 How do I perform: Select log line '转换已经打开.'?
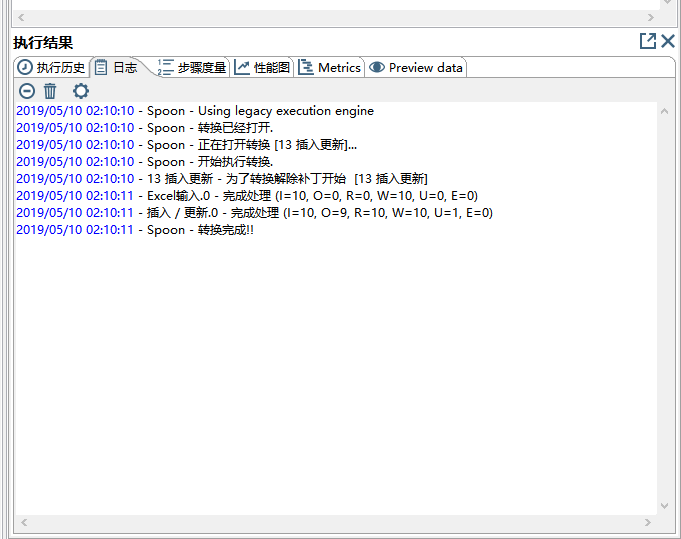pos(145,128)
